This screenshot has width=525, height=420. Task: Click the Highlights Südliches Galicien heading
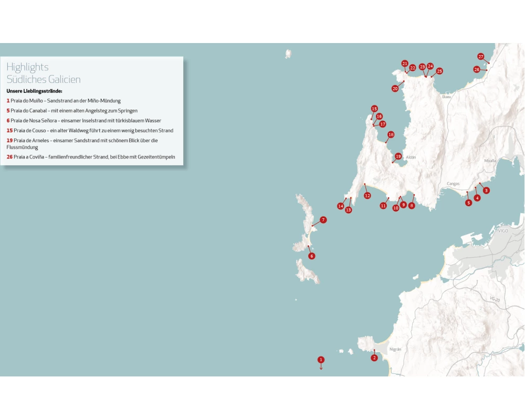[44, 73]
